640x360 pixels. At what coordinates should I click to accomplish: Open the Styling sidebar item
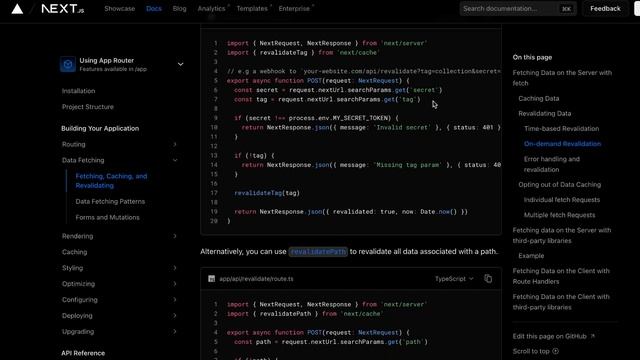pos(72,268)
